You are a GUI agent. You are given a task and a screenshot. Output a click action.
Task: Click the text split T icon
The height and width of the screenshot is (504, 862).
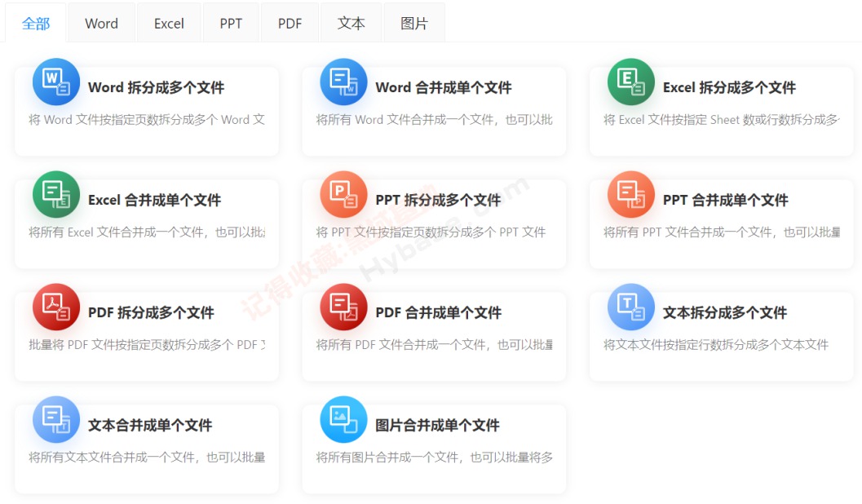click(631, 307)
